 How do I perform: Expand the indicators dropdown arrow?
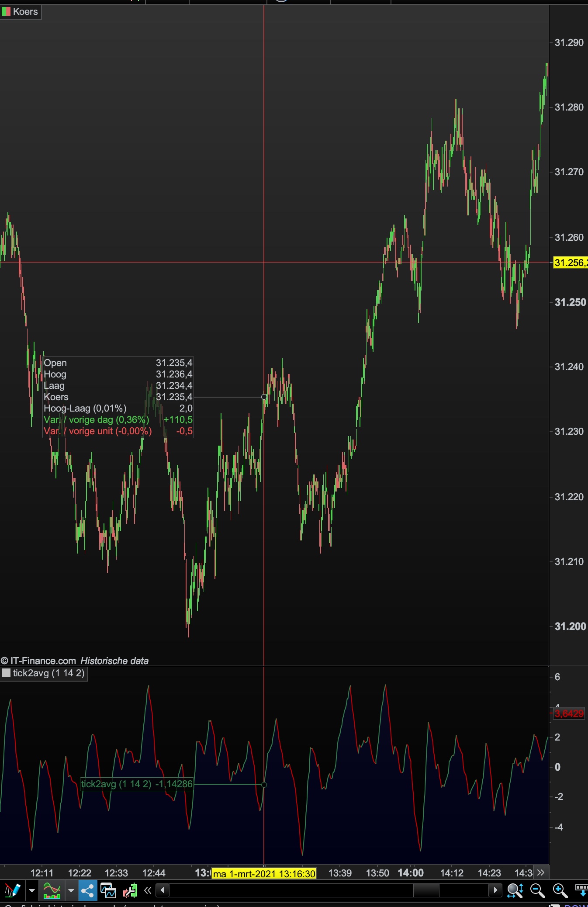pyautogui.click(x=71, y=890)
